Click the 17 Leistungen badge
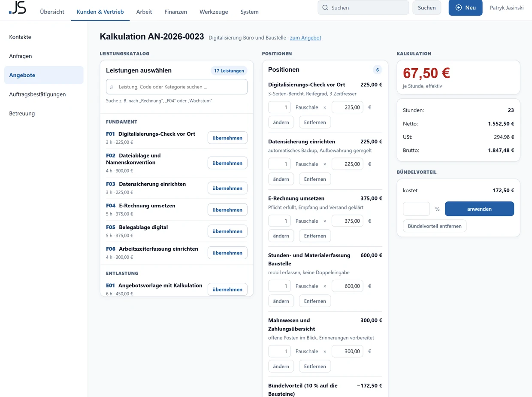This screenshot has height=397, width=532. click(229, 70)
